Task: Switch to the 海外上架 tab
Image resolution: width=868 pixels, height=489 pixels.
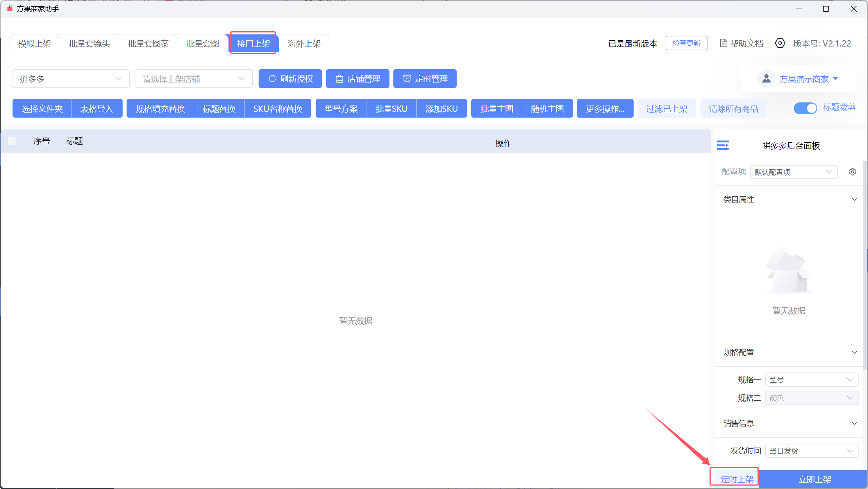Action: (x=304, y=43)
